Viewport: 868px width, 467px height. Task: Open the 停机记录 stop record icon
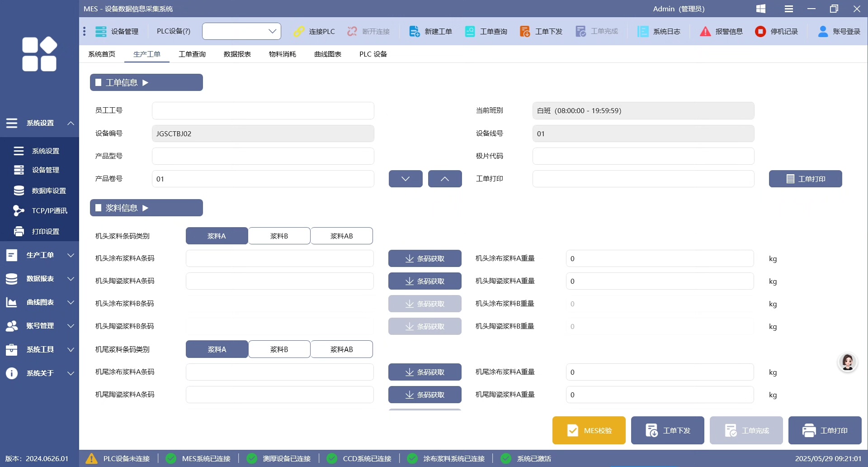click(x=760, y=31)
